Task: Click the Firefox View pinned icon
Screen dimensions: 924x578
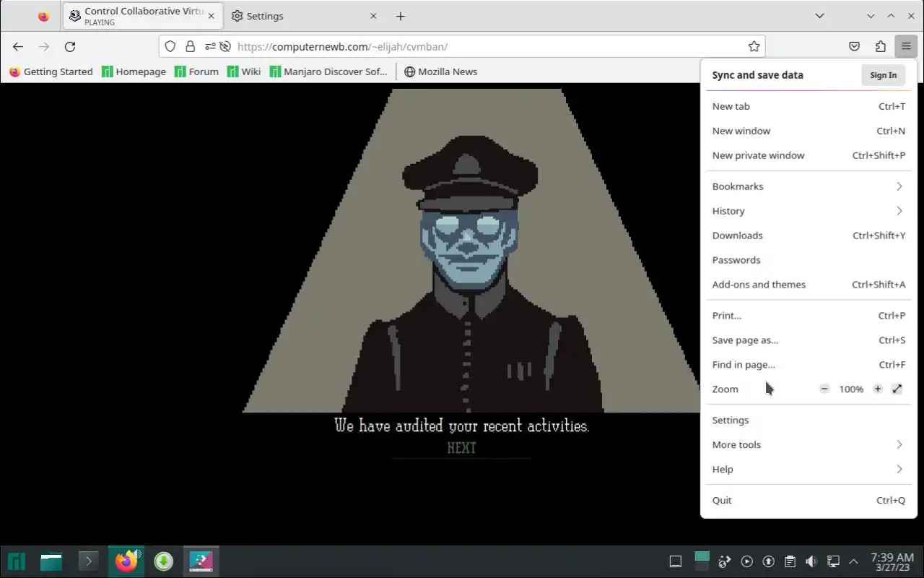Action: click(43, 16)
